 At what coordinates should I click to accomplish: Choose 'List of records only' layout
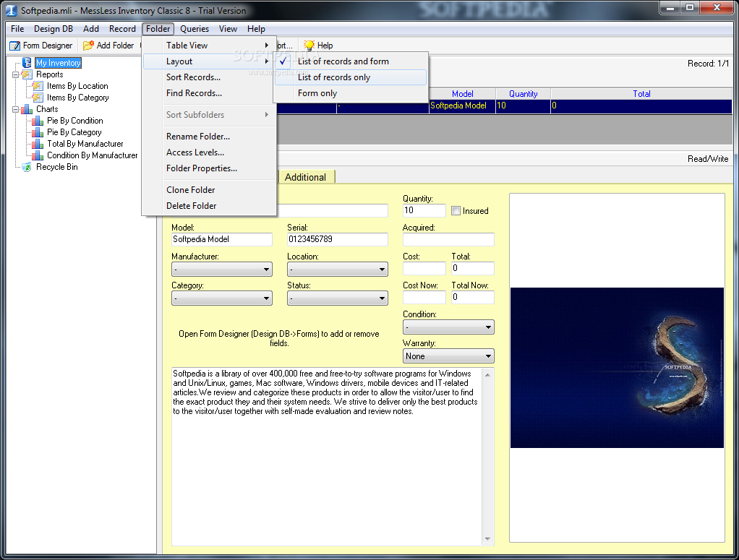(351, 77)
